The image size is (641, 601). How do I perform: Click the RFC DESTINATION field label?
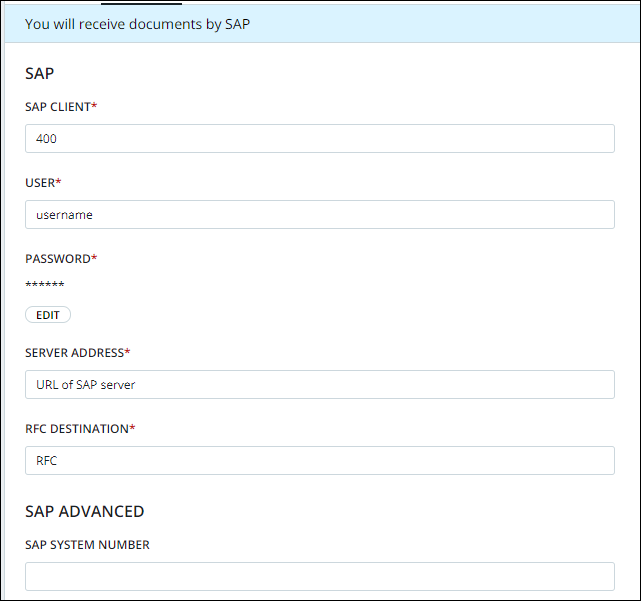[77, 429]
